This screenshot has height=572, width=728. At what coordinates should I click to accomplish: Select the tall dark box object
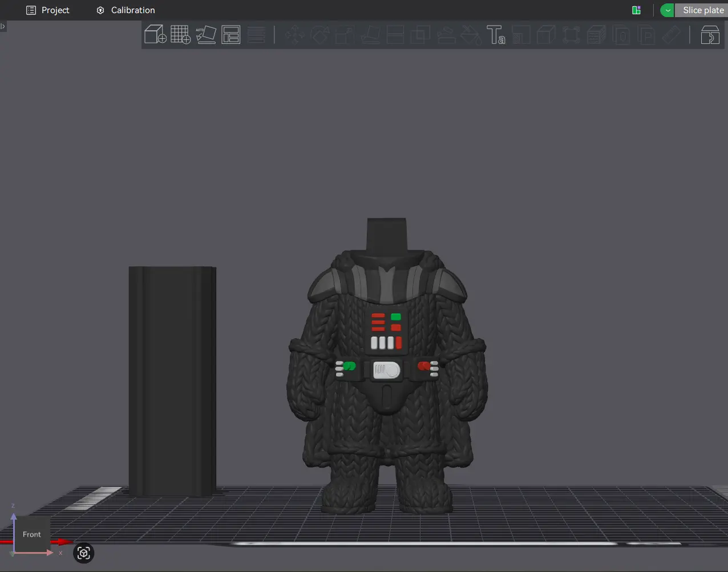point(172,381)
